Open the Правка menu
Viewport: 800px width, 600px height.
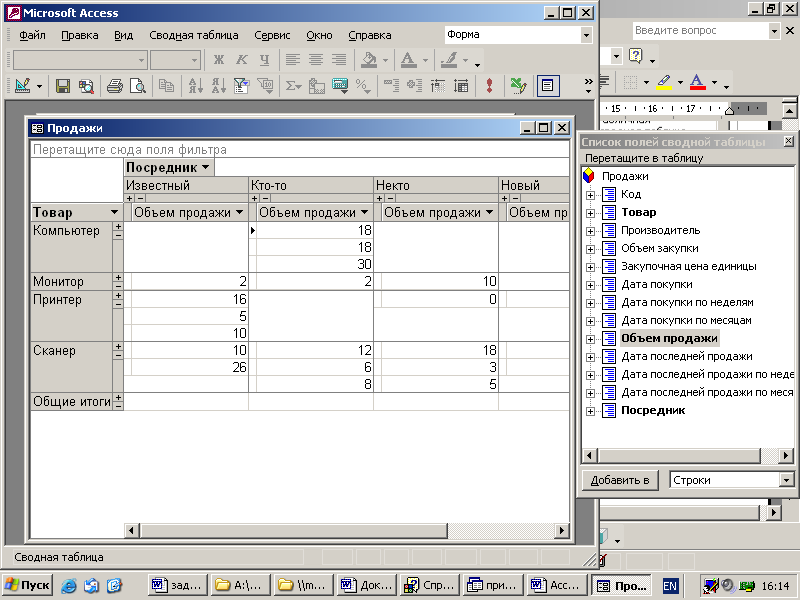click(80, 35)
